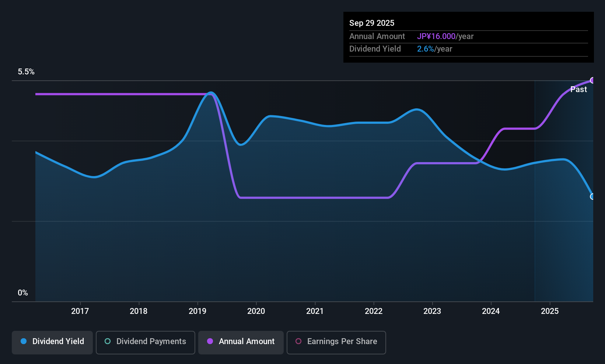
Task: Click the purple dot beside Annual Amount legend
Action: 210,341
